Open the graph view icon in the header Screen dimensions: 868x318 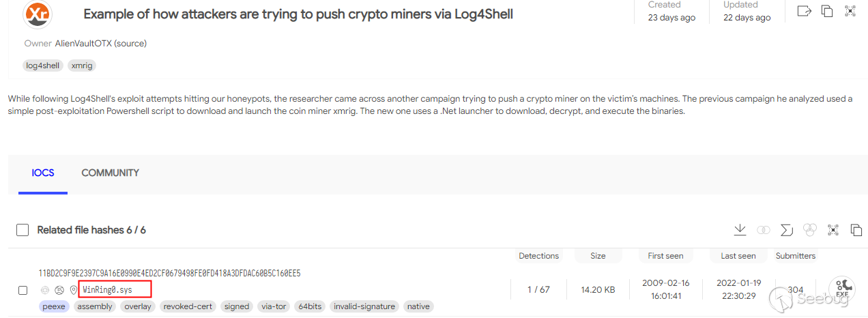point(850,11)
